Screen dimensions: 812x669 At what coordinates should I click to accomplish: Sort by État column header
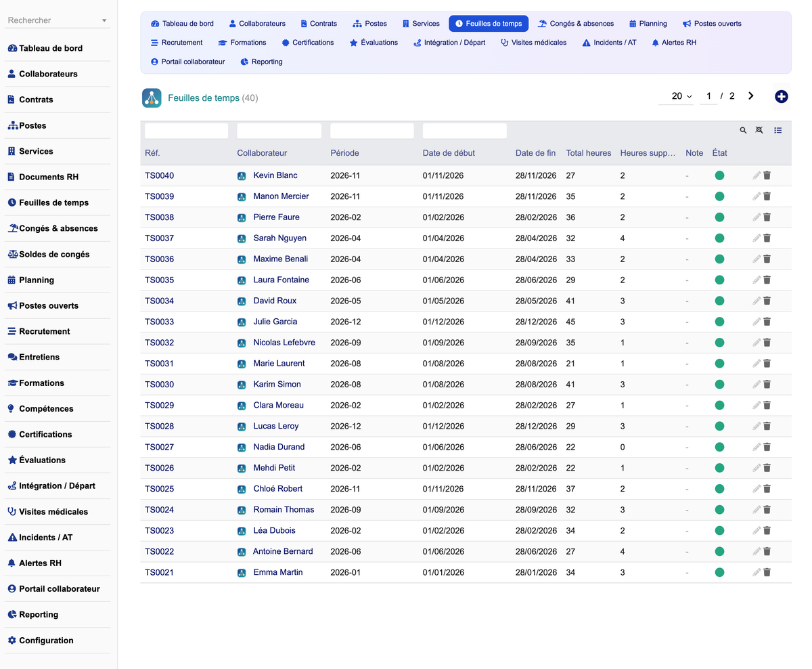pyautogui.click(x=720, y=153)
